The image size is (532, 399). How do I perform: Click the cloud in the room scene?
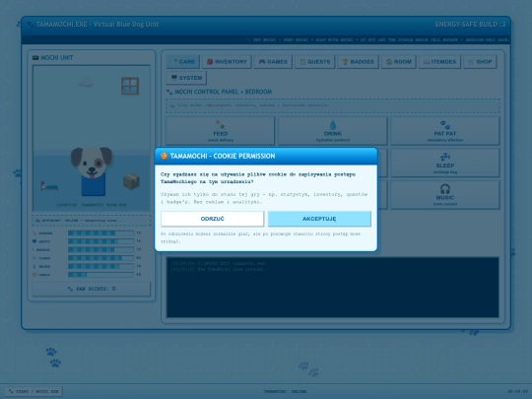coord(86,82)
